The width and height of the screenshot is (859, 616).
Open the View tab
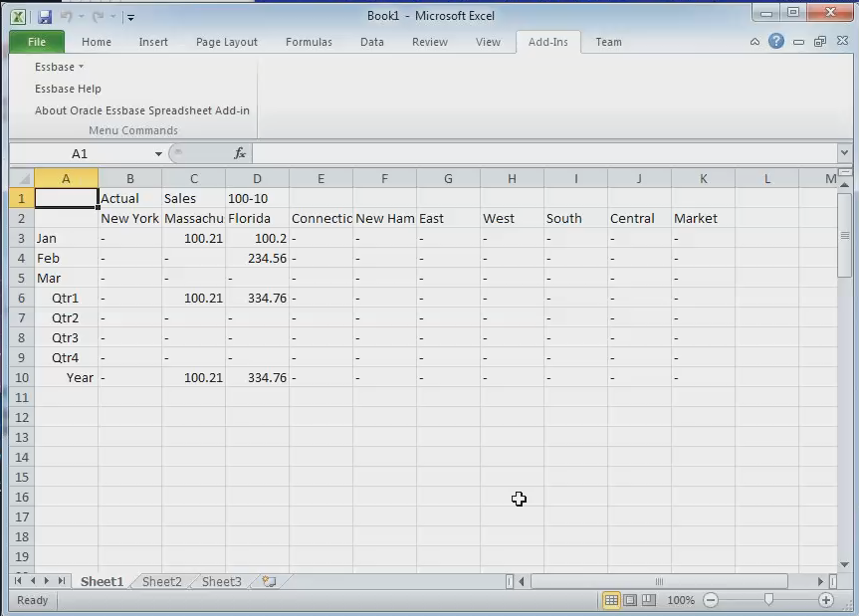(488, 42)
